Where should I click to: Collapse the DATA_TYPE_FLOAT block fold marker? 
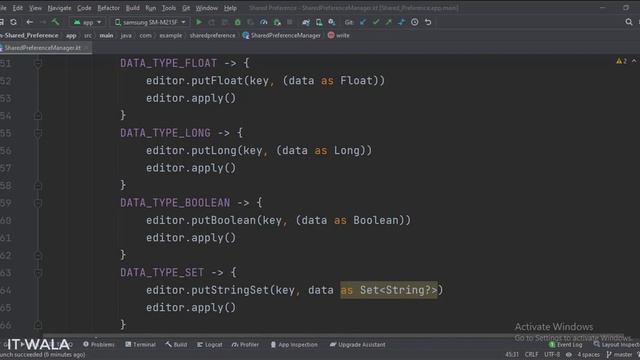pos(38,64)
